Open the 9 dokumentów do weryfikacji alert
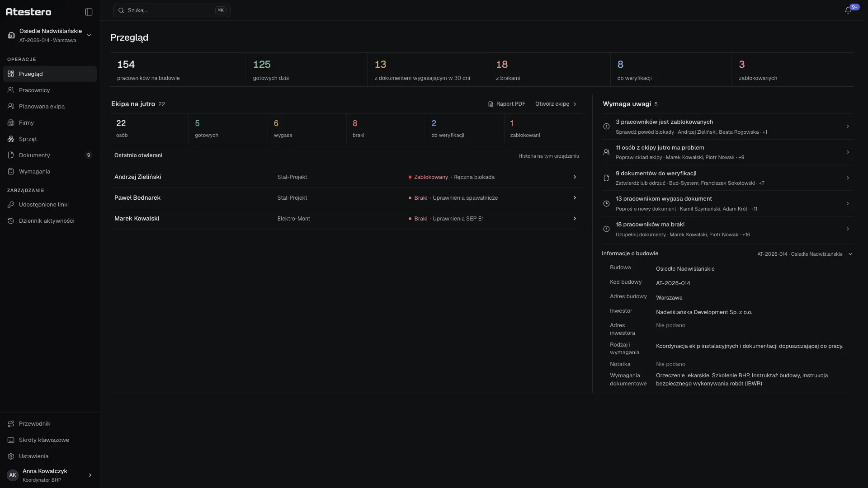 (x=727, y=178)
